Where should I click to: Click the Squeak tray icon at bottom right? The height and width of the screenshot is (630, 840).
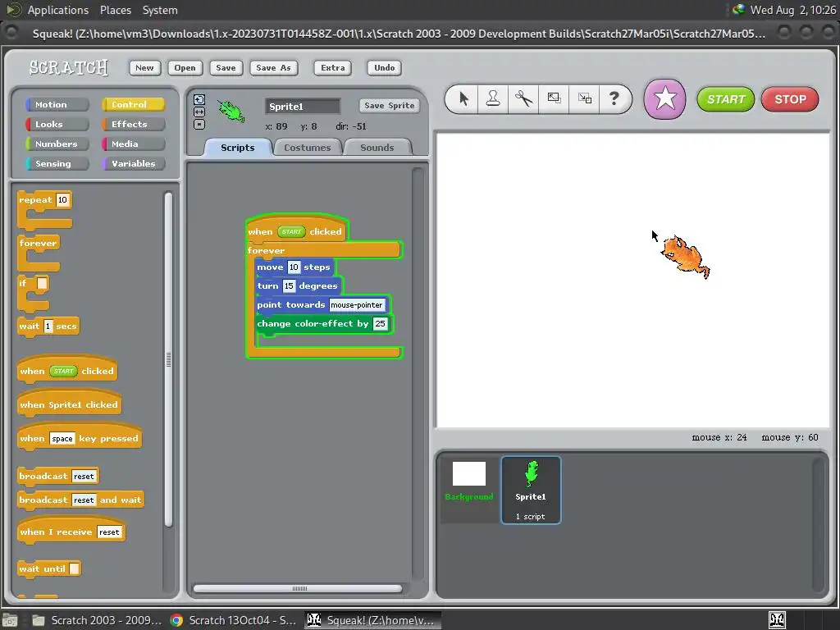(778, 620)
